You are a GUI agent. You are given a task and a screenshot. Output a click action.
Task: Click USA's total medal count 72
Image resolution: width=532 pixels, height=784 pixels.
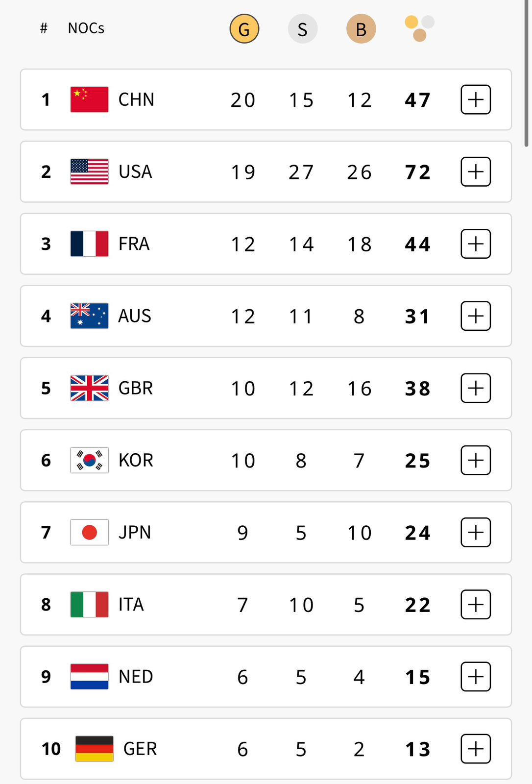click(x=417, y=172)
